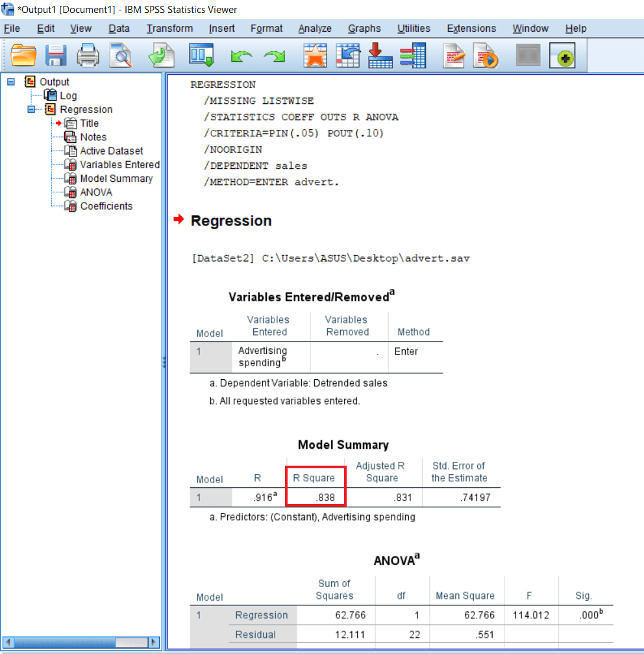Click the outline scrollbar right arrow
The width and height of the screenshot is (644, 654).
click(153, 642)
